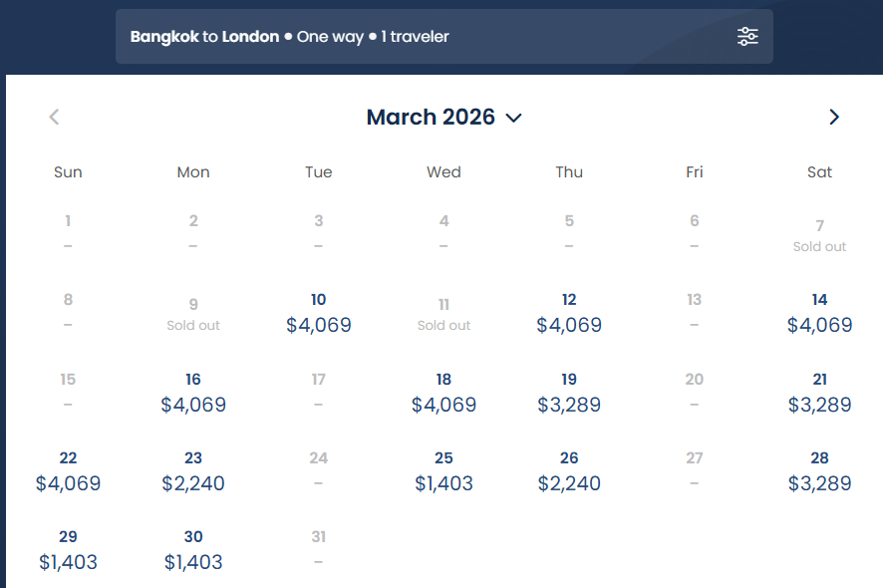The height and width of the screenshot is (588, 883).
Task: Choose Saturday March 14 departure date
Action: pos(820,313)
